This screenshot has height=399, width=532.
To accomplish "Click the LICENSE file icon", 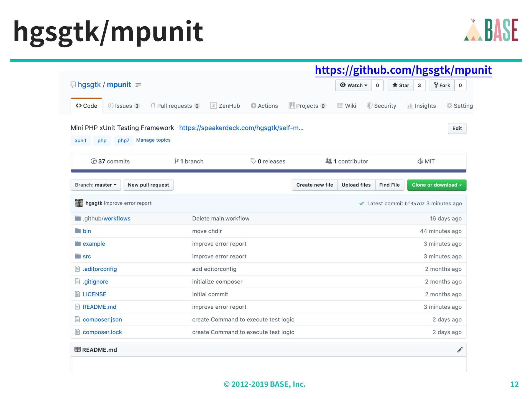I will point(77,294).
